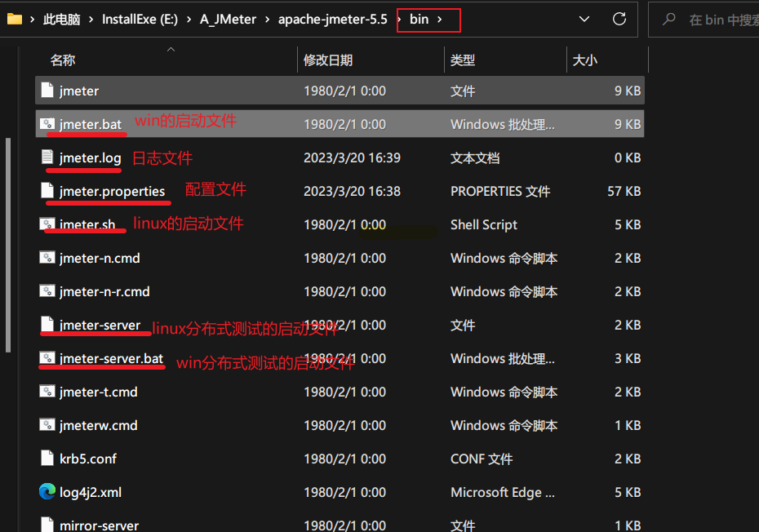Click the Edge icon of log4j2.xml
Viewport: 759px width, 532px height.
click(x=47, y=491)
